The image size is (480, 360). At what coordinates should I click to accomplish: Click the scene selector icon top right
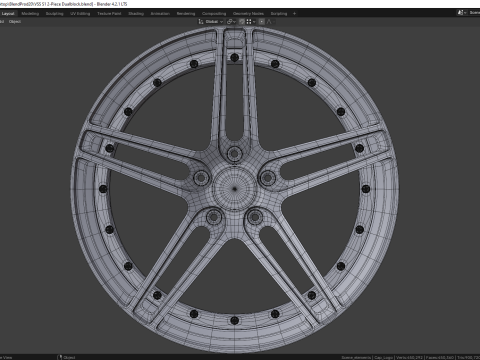[x=461, y=12]
